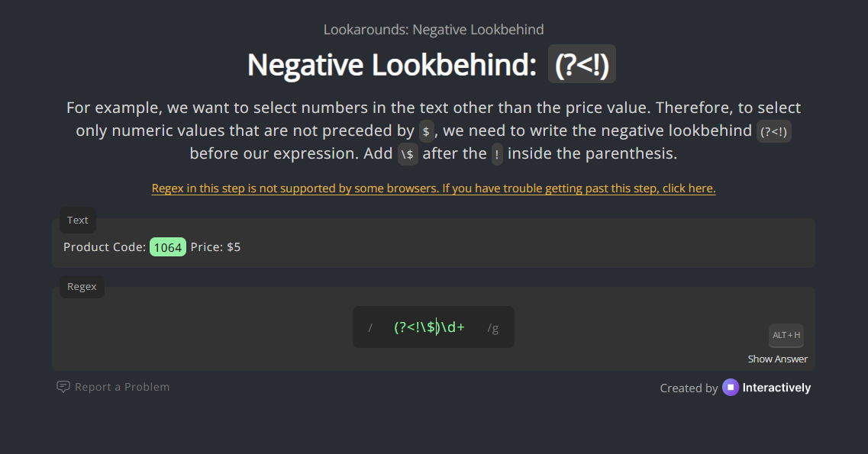Open the Interactively creator link
The image size is (868, 454).
(x=776, y=388)
